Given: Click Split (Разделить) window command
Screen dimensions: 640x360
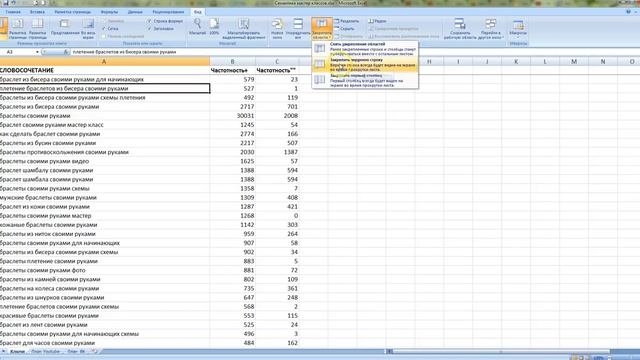Looking at the screenshot, I should pos(347,21).
